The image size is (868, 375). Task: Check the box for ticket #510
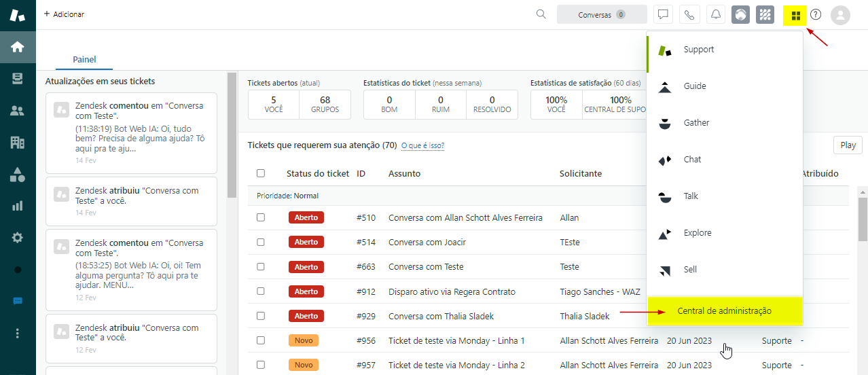(261, 218)
